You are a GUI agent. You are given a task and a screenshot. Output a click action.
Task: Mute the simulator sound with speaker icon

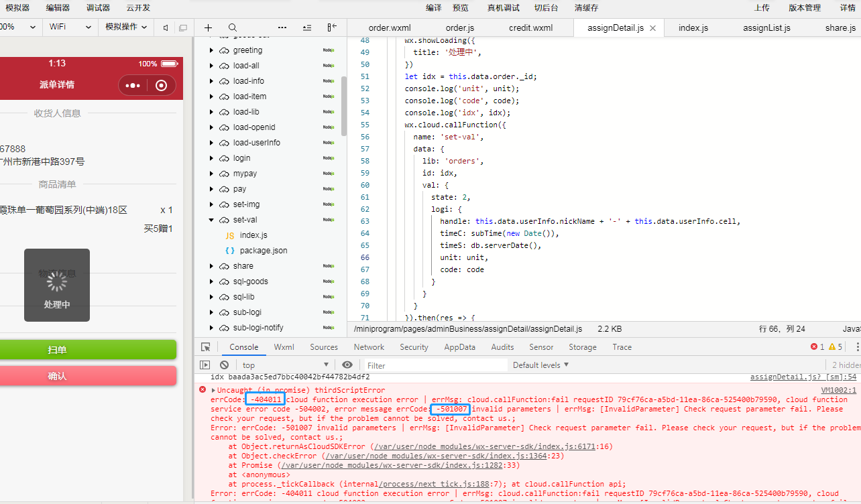coord(165,27)
